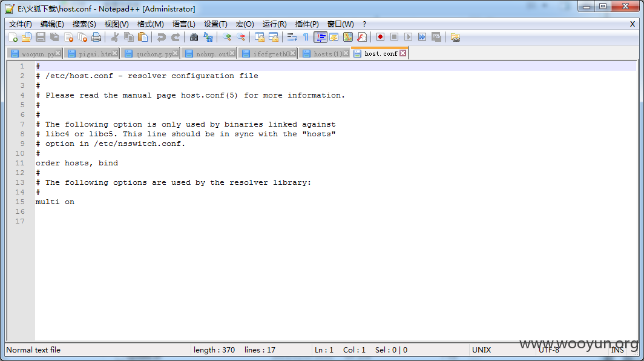Open the function list icon

click(x=362, y=38)
